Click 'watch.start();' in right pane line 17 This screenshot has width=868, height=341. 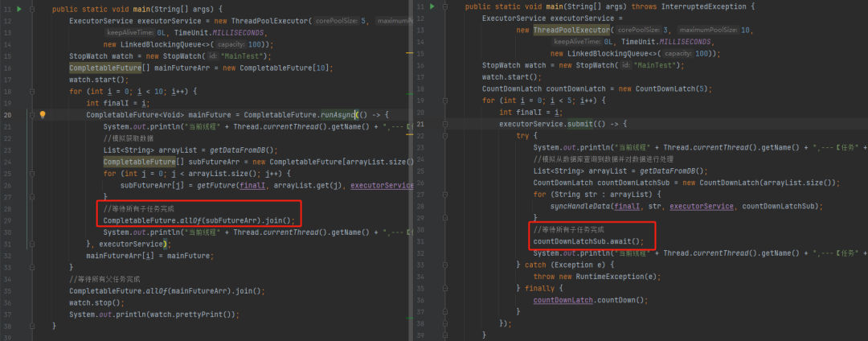pyautogui.click(x=511, y=77)
